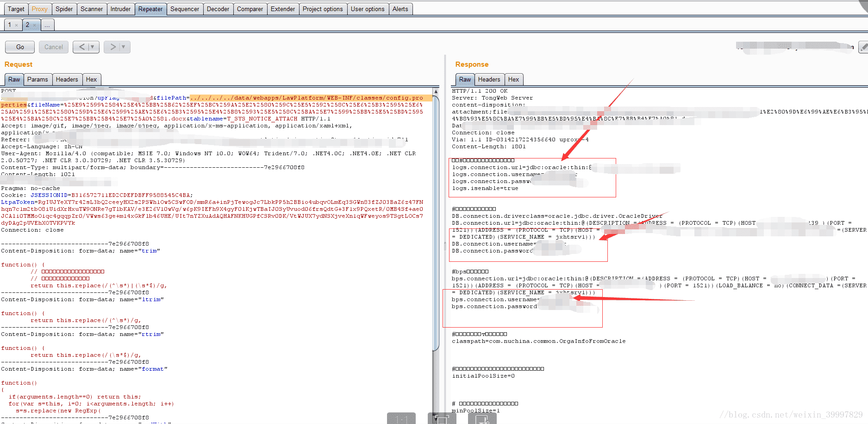Open the Request Params tab
Image resolution: width=868 pixels, height=424 pixels.
click(37, 80)
